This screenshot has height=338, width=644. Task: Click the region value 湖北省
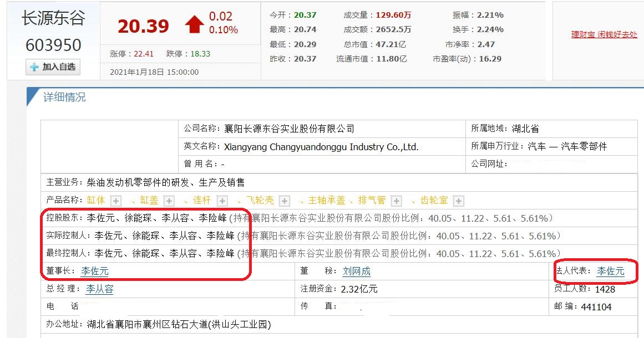[x=525, y=129]
